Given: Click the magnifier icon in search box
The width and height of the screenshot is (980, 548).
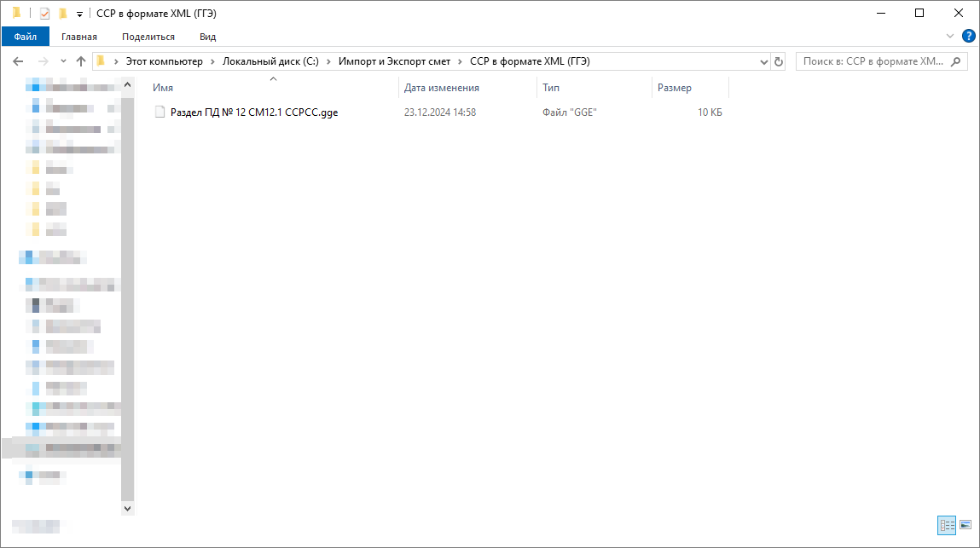Looking at the screenshot, I should [955, 61].
